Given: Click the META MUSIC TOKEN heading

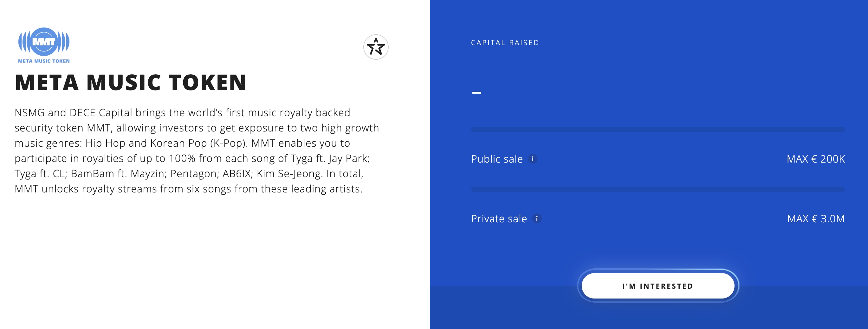Looking at the screenshot, I should coord(131,83).
